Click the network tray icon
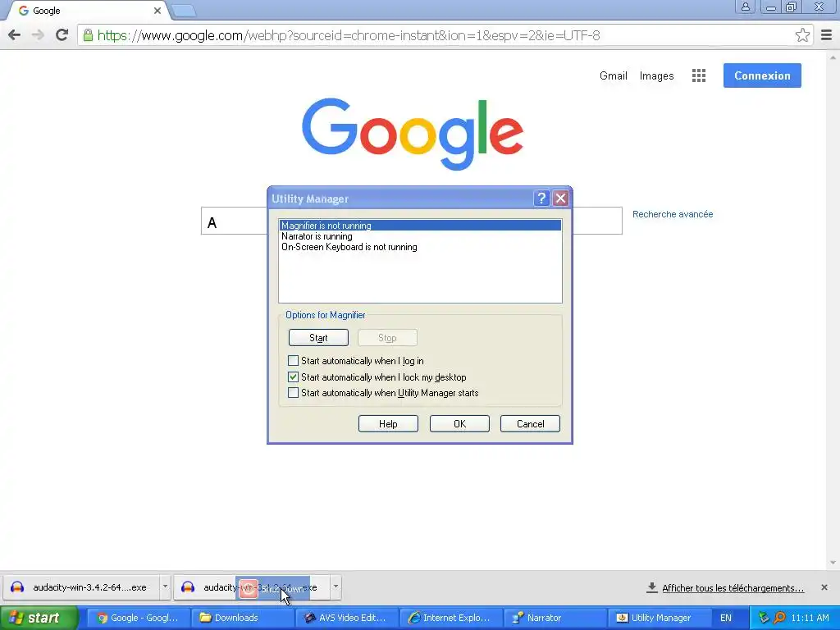840x630 pixels. [x=764, y=618]
